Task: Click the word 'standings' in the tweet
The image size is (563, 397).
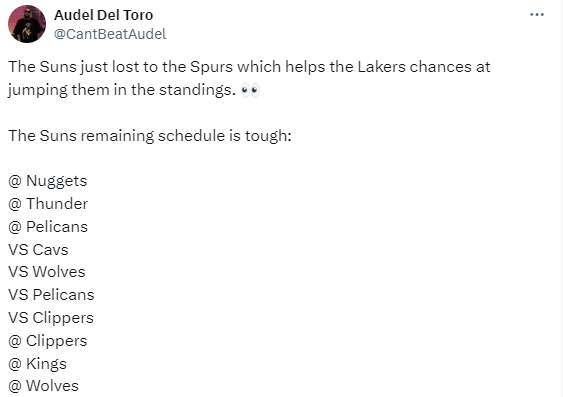Action: (x=196, y=90)
